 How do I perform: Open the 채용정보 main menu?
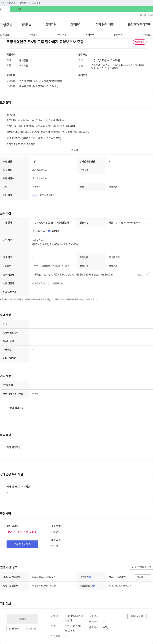coord(26,24)
